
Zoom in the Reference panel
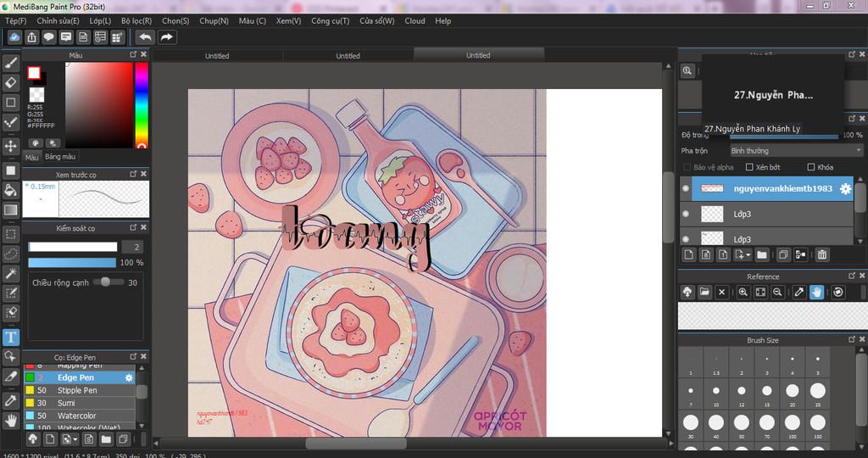click(x=743, y=292)
